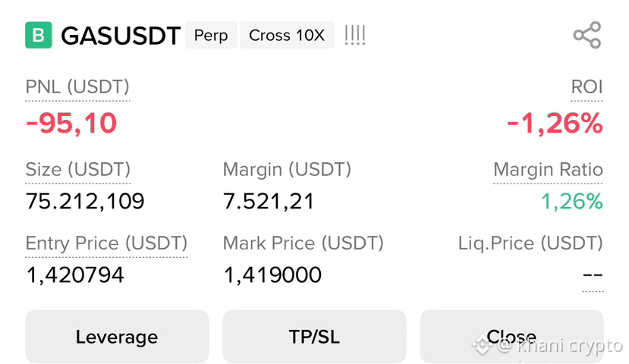
Task: Tap the Perp tag
Action: point(211,36)
